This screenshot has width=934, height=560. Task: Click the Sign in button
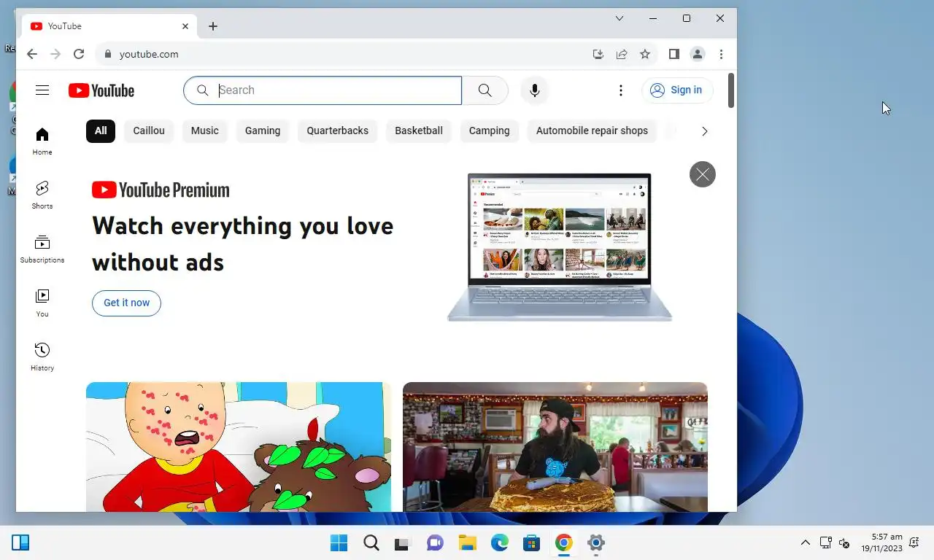[677, 90]
